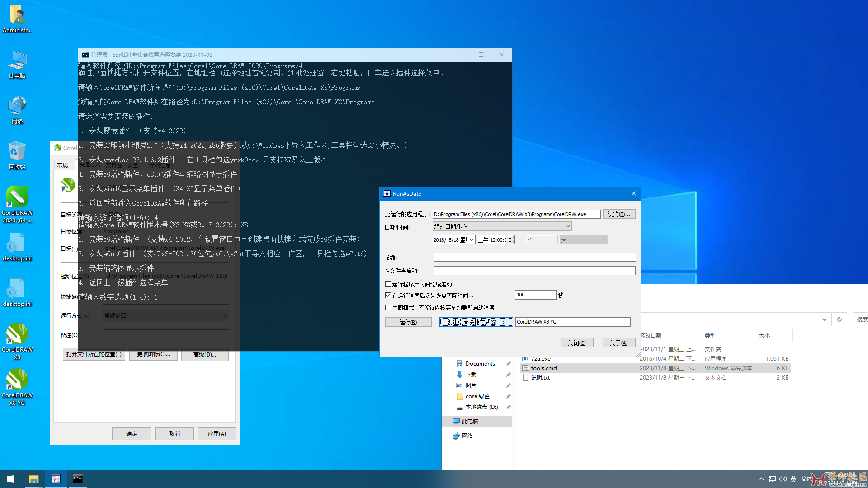Expand the Explorer address bar history dropdown
Image resolution: width=868 pixels, height=488 pixels.
[x=824, y=319]
